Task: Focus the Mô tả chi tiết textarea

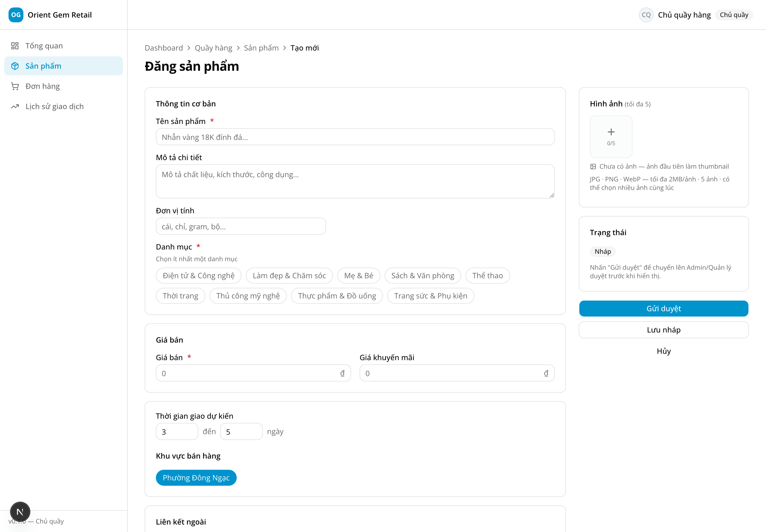Action: point(355,181)
